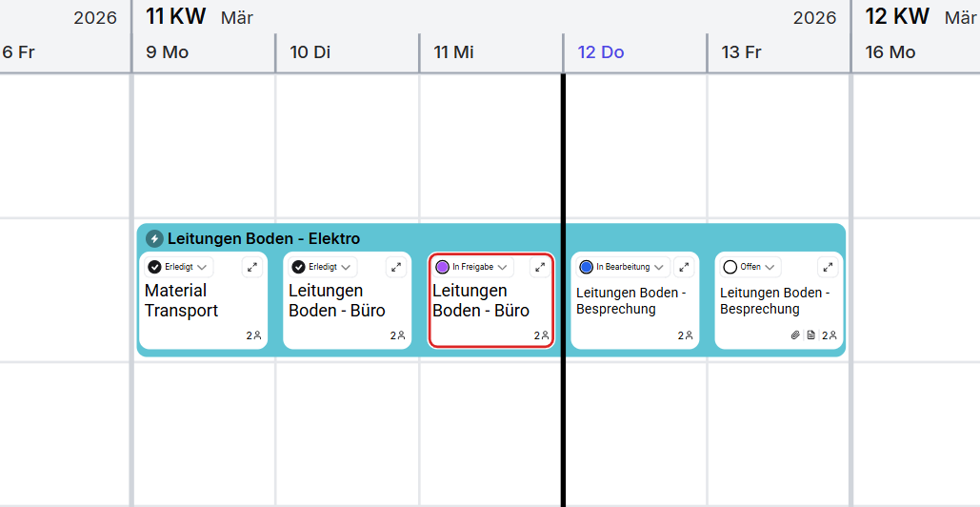
Task: Open the Material Transport task title
Action: (x=181, y=300)
